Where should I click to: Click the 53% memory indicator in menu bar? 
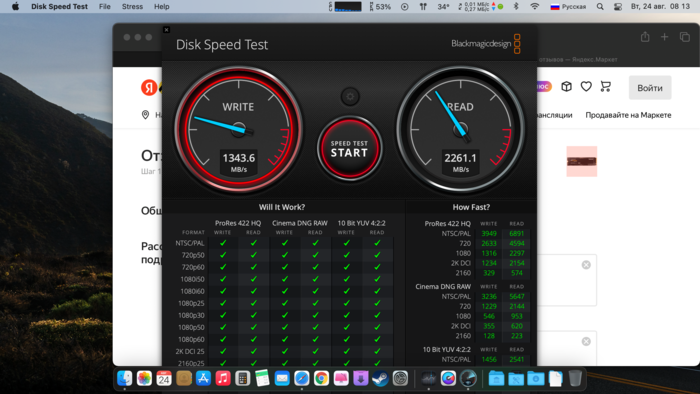(380, 7)
